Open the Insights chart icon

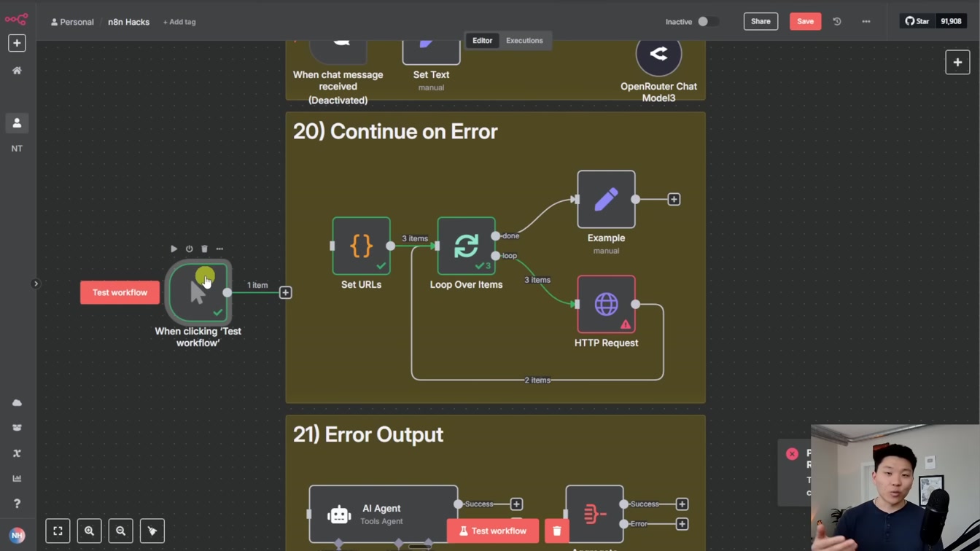pyautogui.click(x=17, y=478)
